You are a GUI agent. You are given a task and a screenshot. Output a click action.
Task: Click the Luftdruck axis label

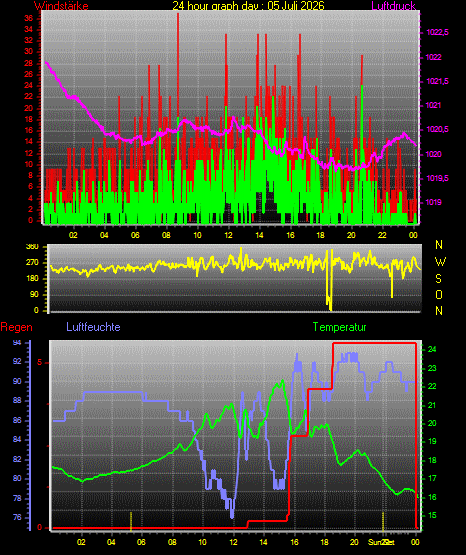(393, 5)
